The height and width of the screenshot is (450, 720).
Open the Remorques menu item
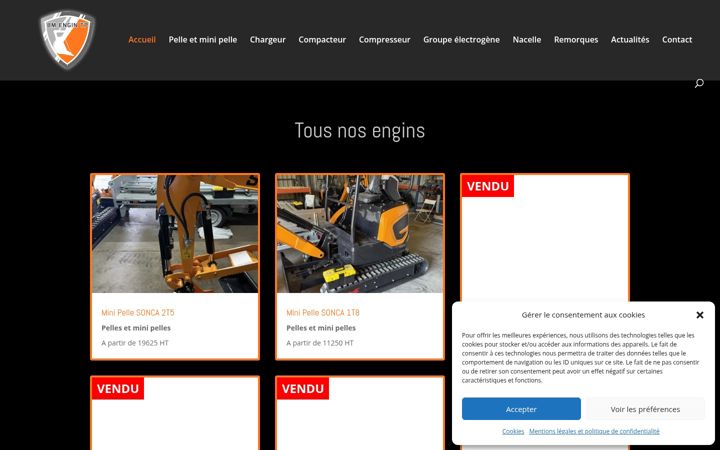coord(576,39)
